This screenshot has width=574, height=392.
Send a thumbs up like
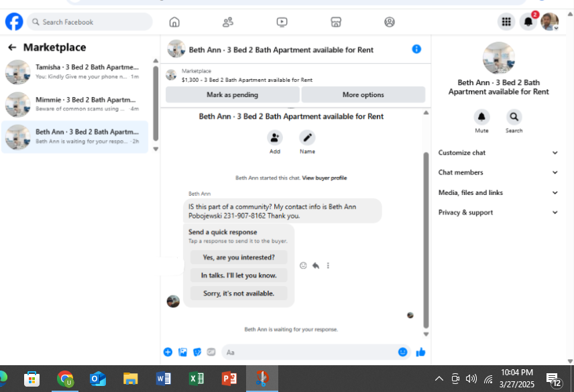420,352
